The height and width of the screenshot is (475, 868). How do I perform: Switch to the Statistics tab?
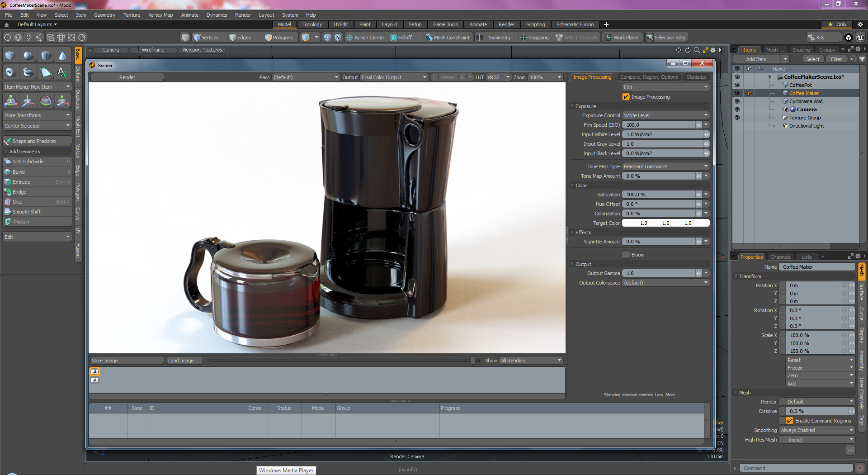tap(696, 77)
